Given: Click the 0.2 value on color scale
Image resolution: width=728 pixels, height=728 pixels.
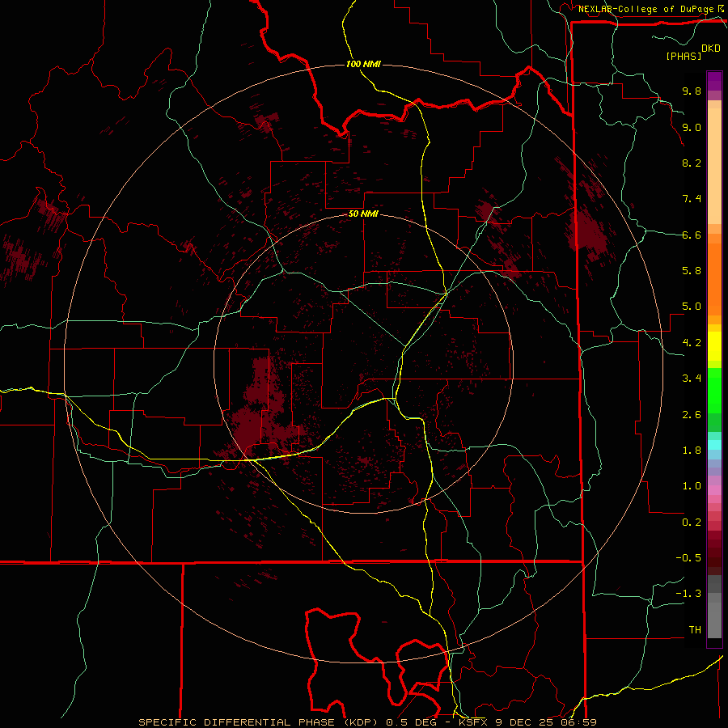Looking at the screenshot, I should click(x=692, y=523).
